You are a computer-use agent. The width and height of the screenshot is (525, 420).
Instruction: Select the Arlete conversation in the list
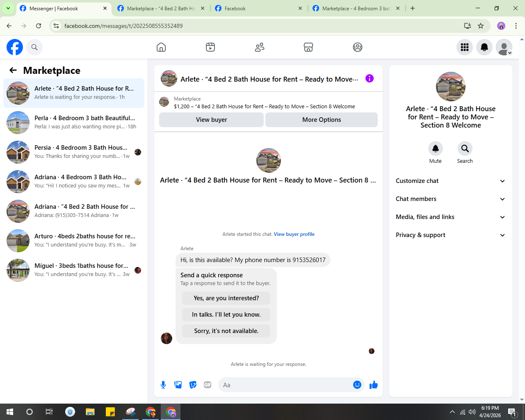(74, 93)
